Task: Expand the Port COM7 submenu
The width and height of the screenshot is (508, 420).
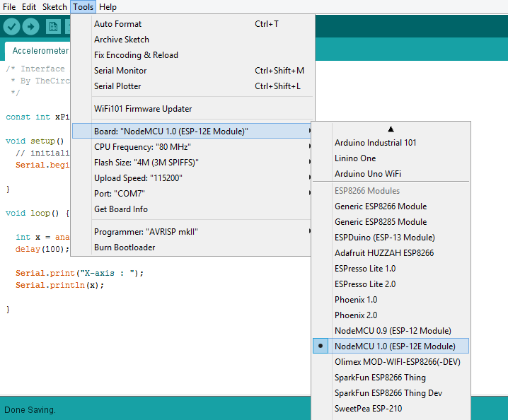Action: pos(192,194)
